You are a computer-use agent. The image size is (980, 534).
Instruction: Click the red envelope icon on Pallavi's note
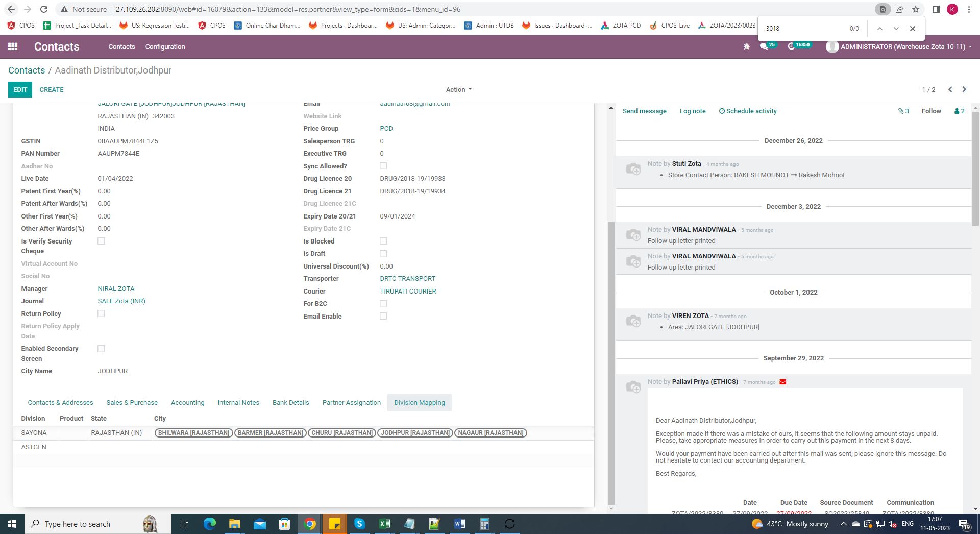pyautogui.click(x=783, y=382)
